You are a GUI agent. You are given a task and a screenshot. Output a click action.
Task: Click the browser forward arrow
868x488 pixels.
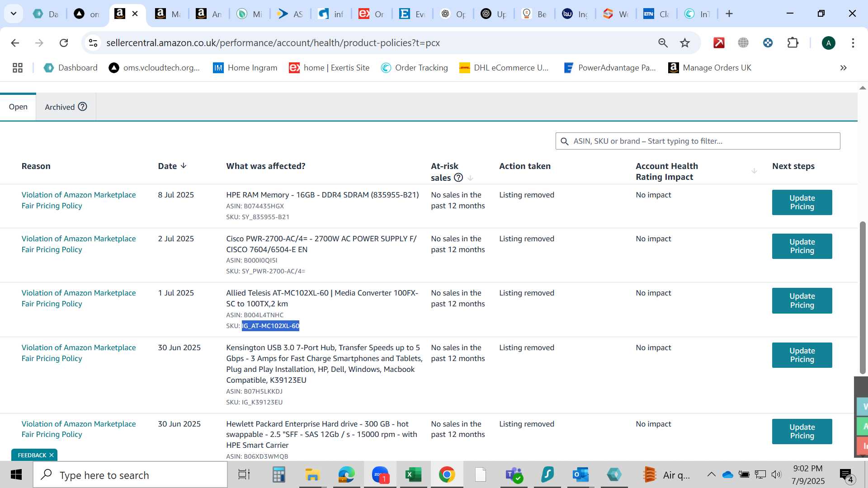click(39, 43)
